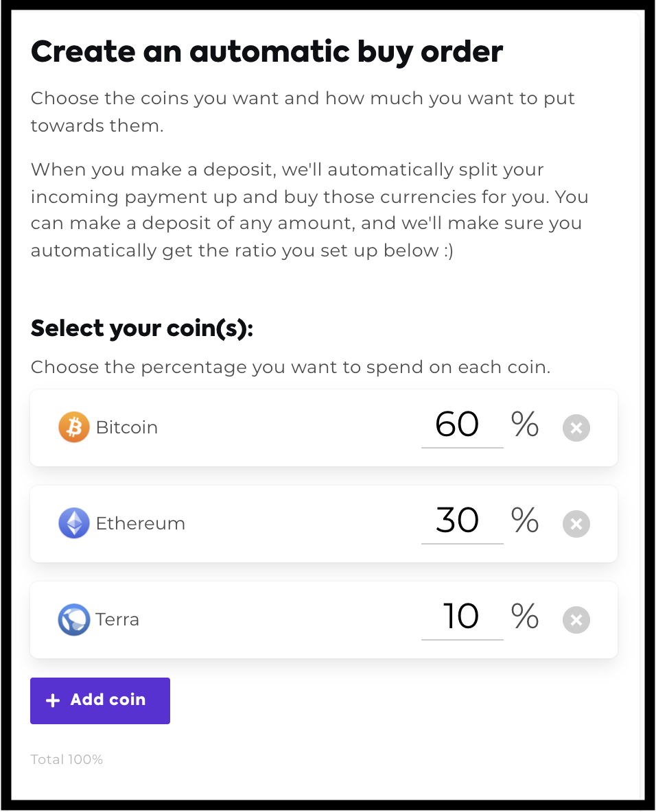Remove Ethereum using its X icon
The width and height of the screenshot is (656, 812).
576,523
